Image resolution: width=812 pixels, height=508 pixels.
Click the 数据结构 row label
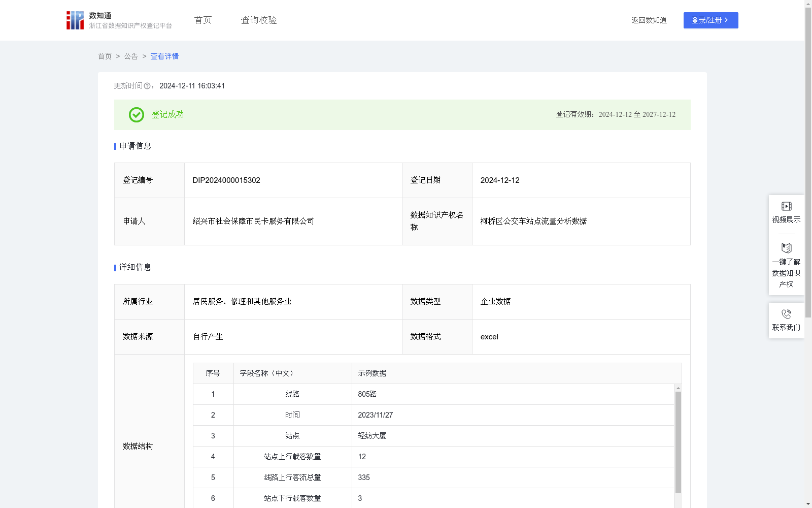(138, 447)
